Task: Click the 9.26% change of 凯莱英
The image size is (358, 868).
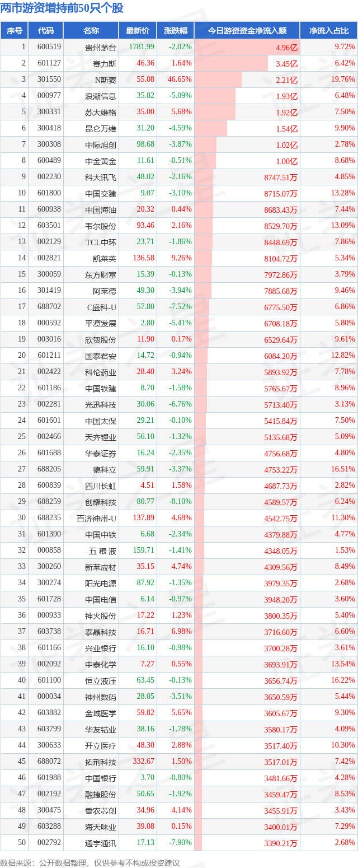Action: point(182,258)
